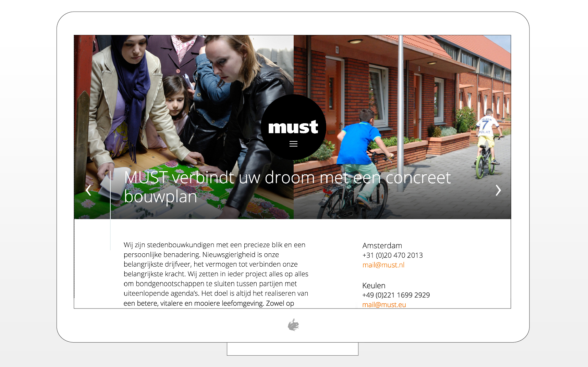Click the Amsterdam phone number +31 (0)20 470 2013
The image size is (588, 367).
(x=393, y=255)
